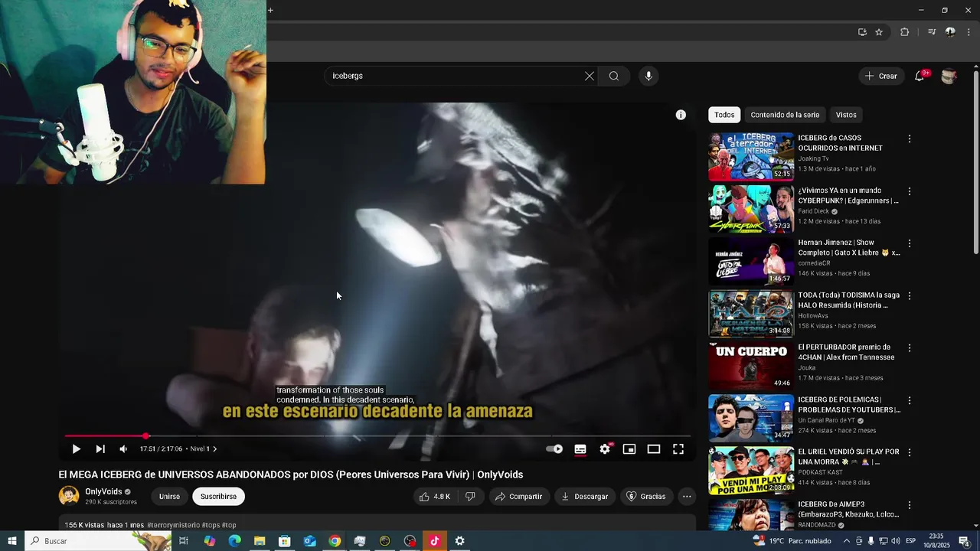Open the video info card icon
Viewport: 980px width, 551px height.
pos(681,115)
